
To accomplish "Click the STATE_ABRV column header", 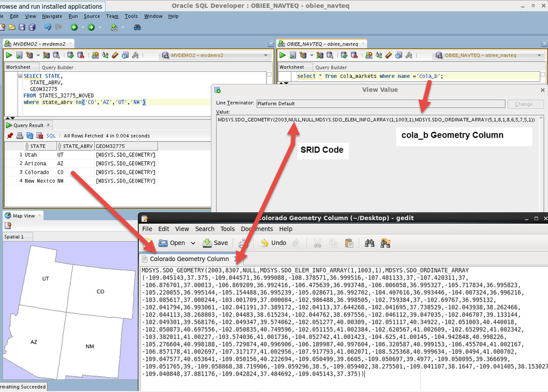I will pos(75,146).
